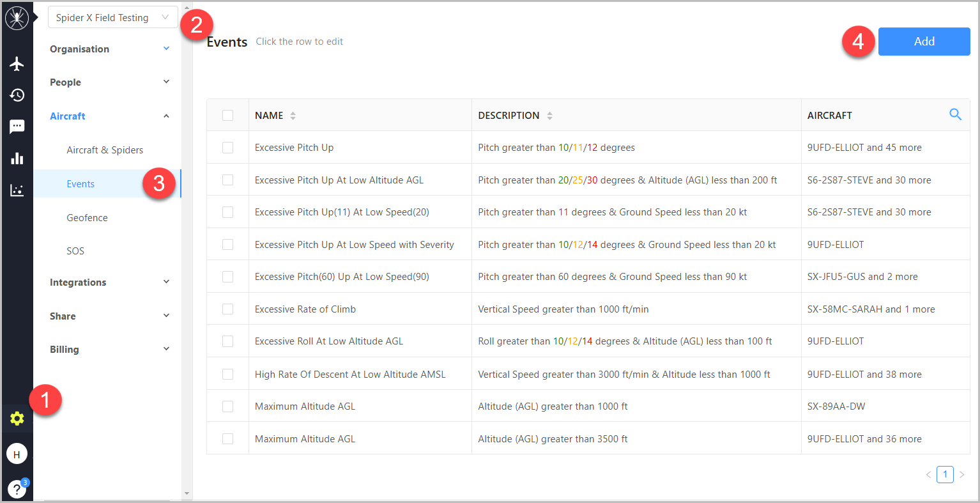The height and width of the screenshot is (503, 980).
Task: Go to next page arrow
Action: [x=961, y=474]
